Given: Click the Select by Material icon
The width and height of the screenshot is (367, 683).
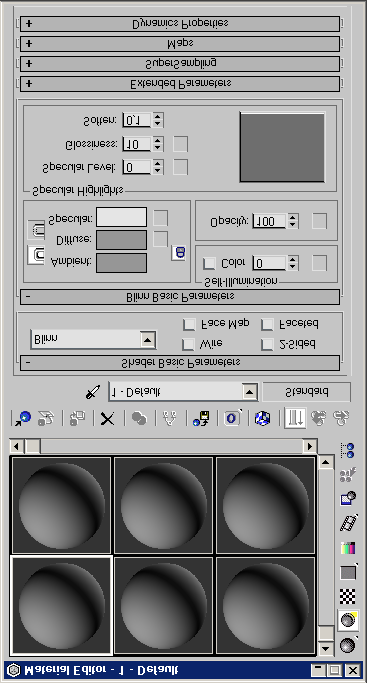Looking at the screenshot, I should click(348, 475).
